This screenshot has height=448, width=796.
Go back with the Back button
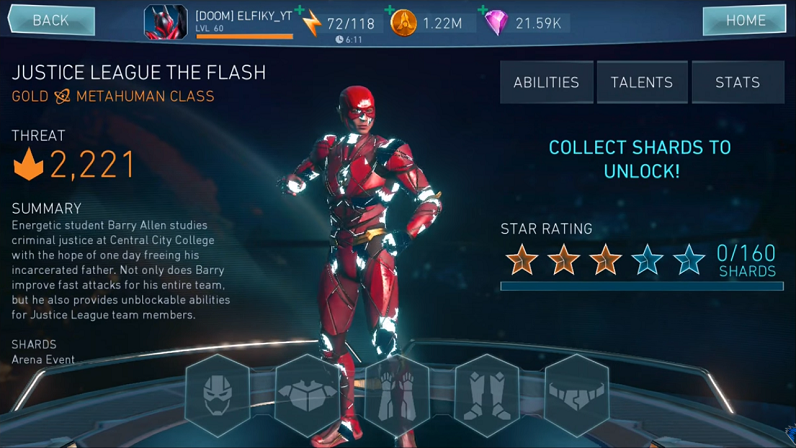51,20
